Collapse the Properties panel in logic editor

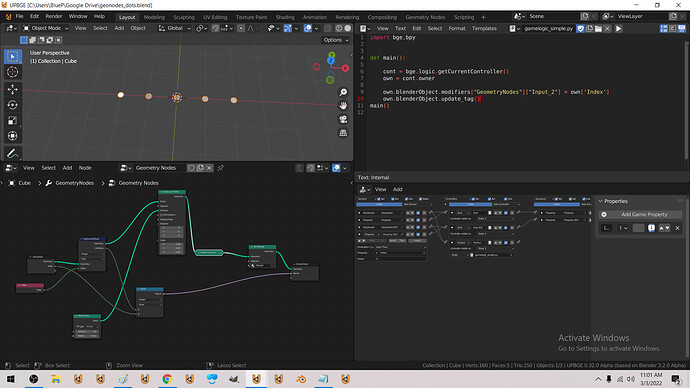pyautogui.click(x=600, y=201)
